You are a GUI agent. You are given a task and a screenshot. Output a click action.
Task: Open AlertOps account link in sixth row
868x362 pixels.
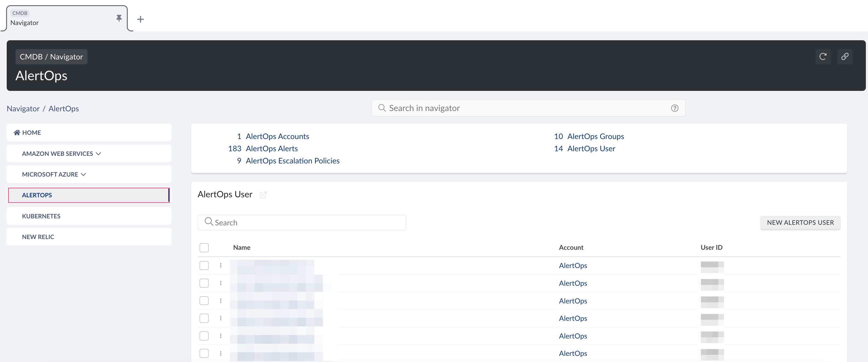click(573, 353)
